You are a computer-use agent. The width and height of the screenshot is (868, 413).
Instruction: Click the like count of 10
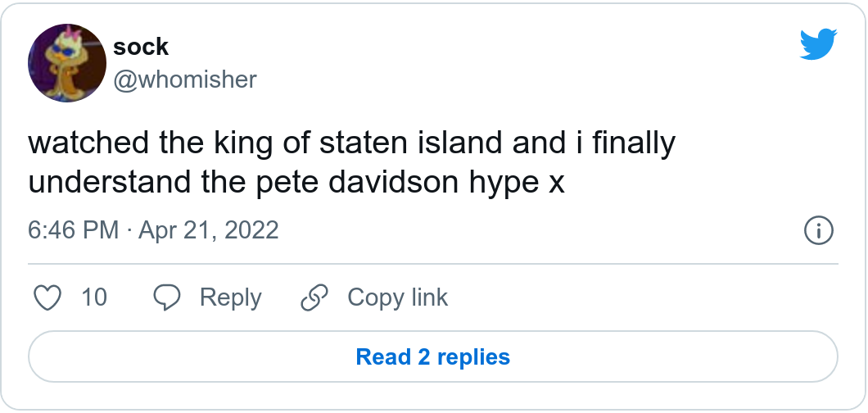click(94, 297)
